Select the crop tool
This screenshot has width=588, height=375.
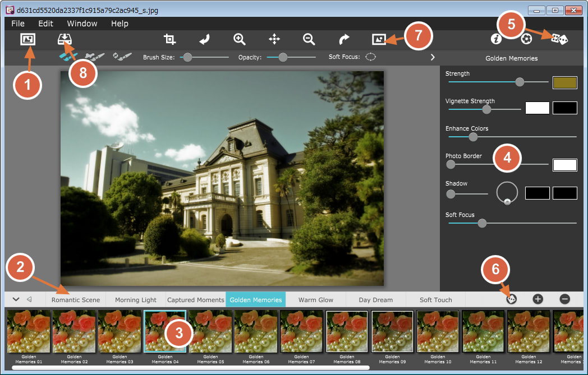pyautogui.click(x=169, y=39)
